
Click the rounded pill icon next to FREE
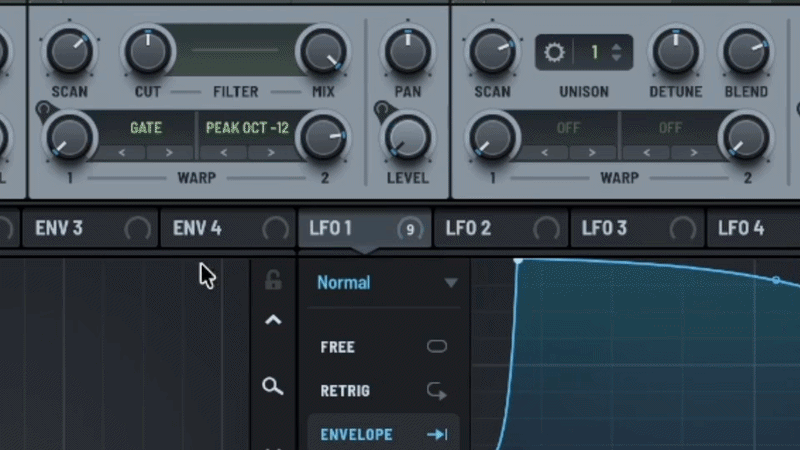point(437,346)
